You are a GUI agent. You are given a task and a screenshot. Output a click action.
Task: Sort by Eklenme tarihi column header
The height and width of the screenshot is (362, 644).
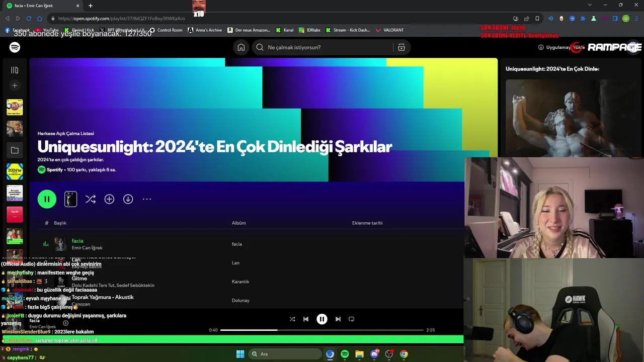tap(367, 223)
